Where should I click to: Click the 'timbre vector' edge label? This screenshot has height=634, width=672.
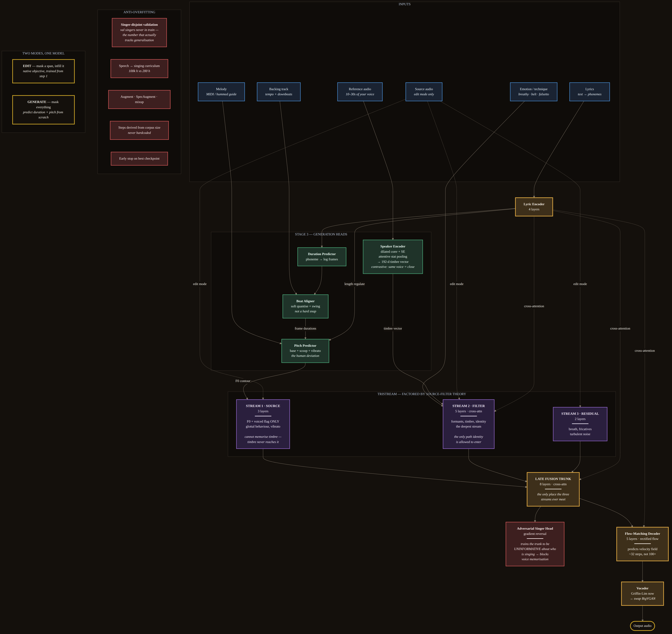click(393, 328)
